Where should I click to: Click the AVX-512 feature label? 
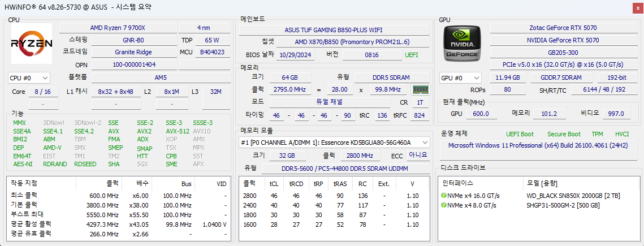click(178, 131)
